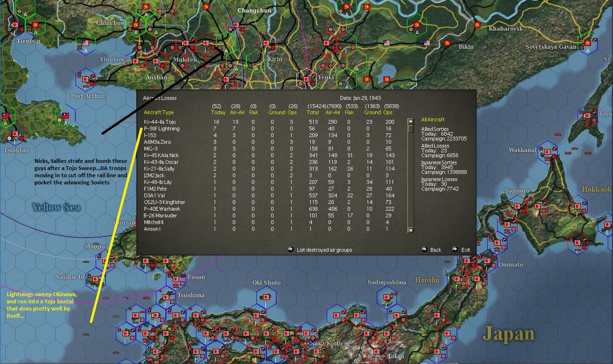Click the Japanese Losses statistic label
The width and height of the screenshot is (613, 364).
[x=439, y=179]
